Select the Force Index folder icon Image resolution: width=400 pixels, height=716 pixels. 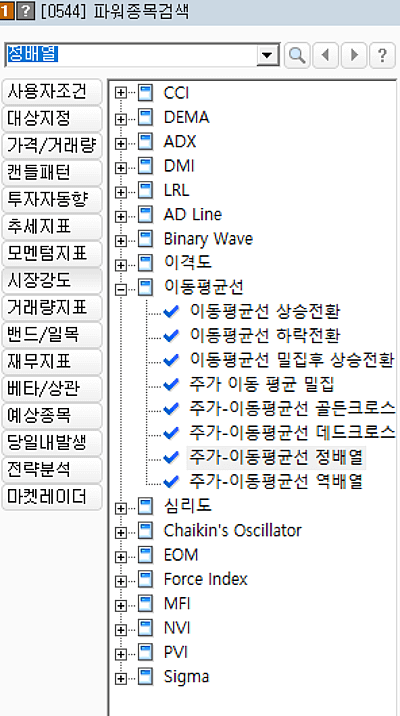pos(145,579)
